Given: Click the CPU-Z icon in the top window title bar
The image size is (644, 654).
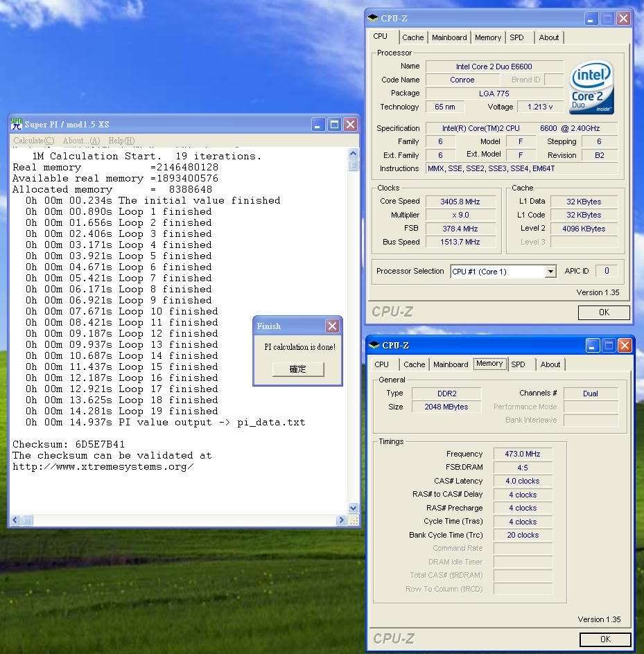Looking at the screenshot, I should [372, 18].
